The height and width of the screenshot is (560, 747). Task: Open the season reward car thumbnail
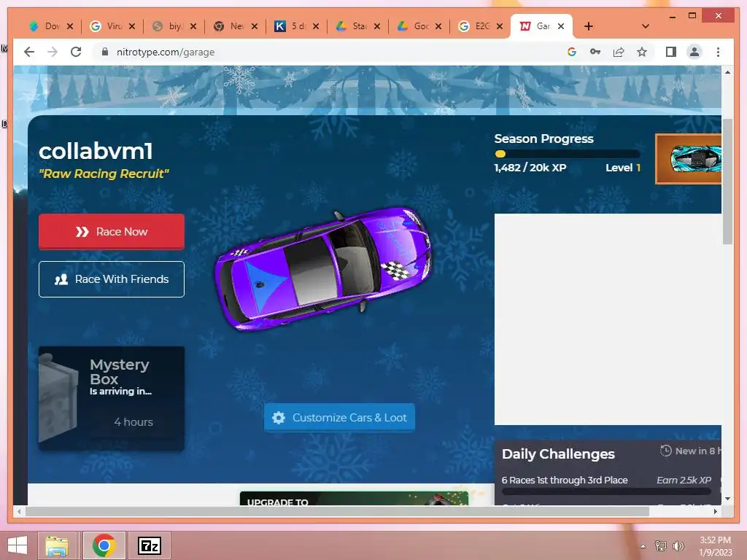click(x=689, y=159)
